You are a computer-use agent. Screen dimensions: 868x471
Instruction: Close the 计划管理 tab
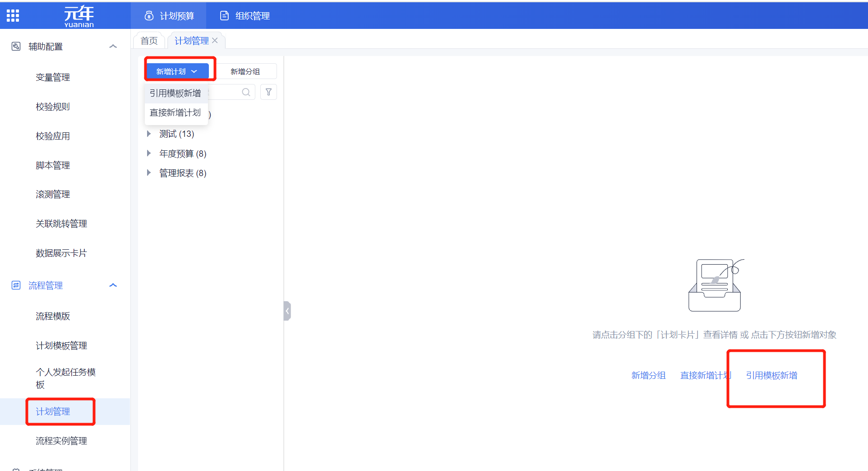pos(215,41)
